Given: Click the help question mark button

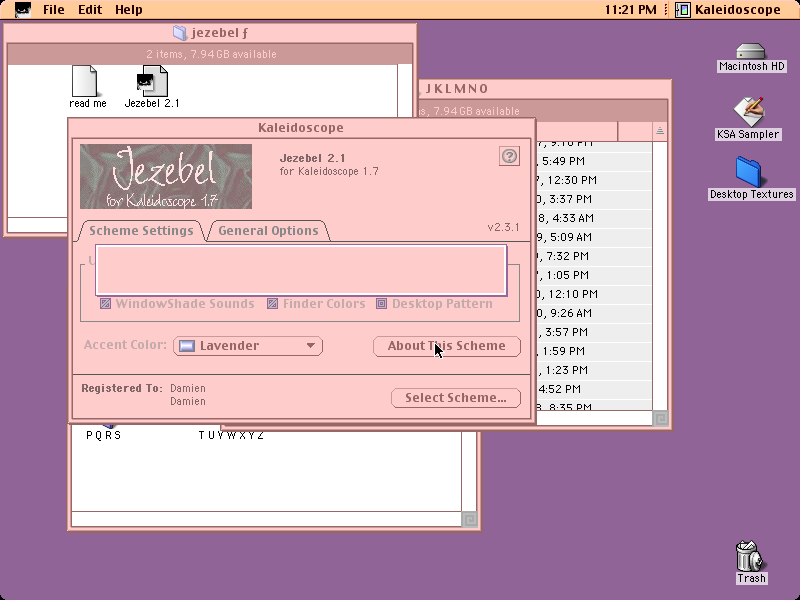Looking at the screenshot, I should click(x=509, y=156).
